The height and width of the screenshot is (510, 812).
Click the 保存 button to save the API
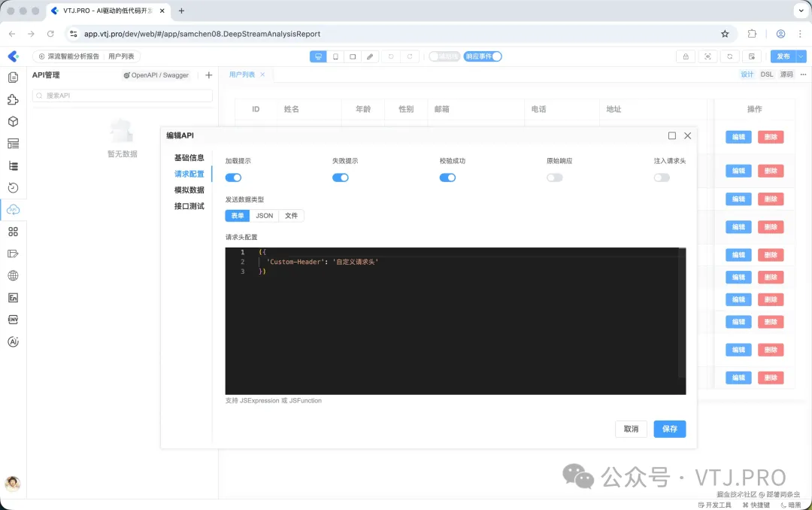point(669,429)
